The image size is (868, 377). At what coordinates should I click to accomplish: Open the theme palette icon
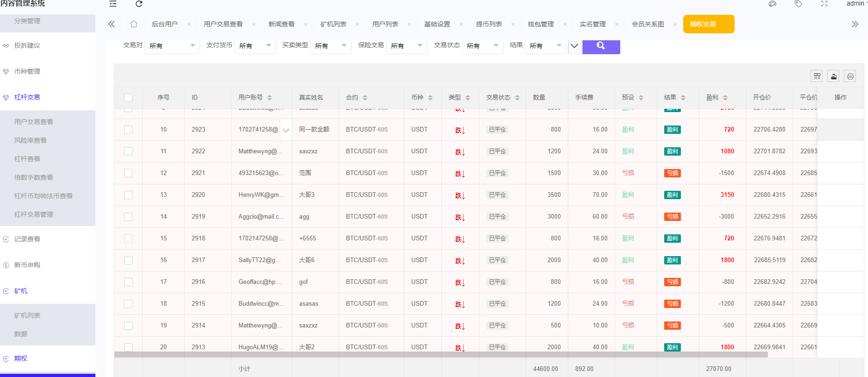click(772, 4)
